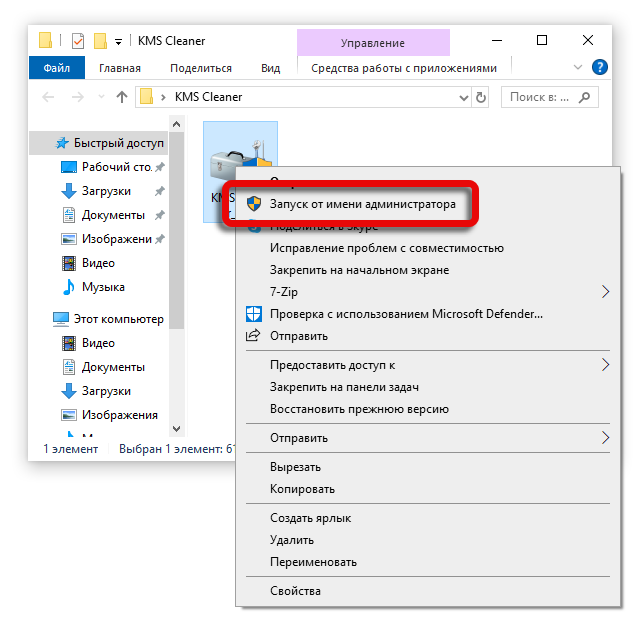The width and height of the screenshot is (634, 618).
Task: Click the Этот компьютер monitor icon
Action: (61, 319)
